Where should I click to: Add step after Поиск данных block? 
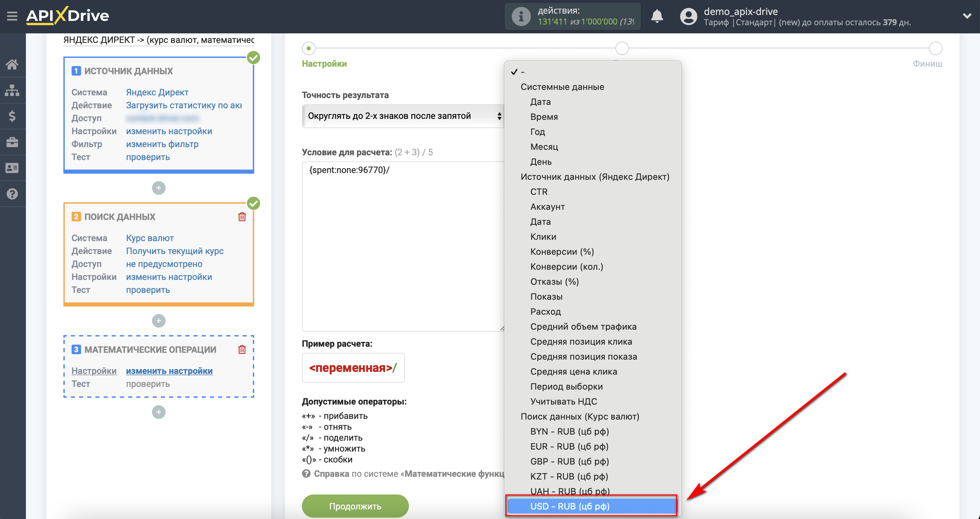pyautogui.click(x=159, y=320)
